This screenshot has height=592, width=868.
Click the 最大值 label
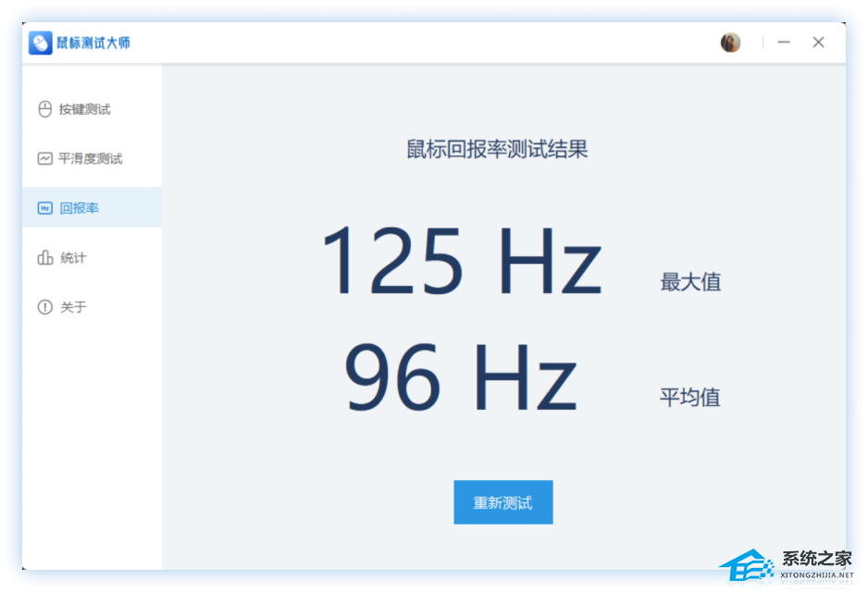[x=691, y=282]
